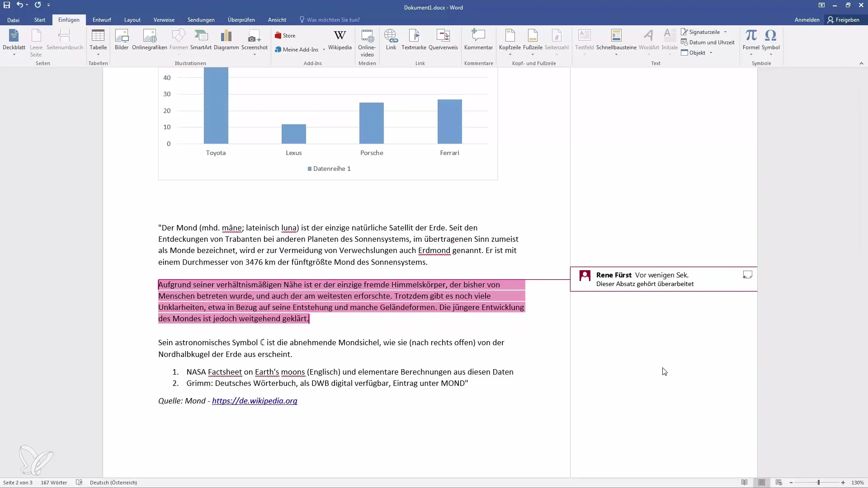Click the 'Datenreihe 1' chart legend
The width and height of the screenshot is (868, 488).
pyautogui.click(x=329, y=169)
